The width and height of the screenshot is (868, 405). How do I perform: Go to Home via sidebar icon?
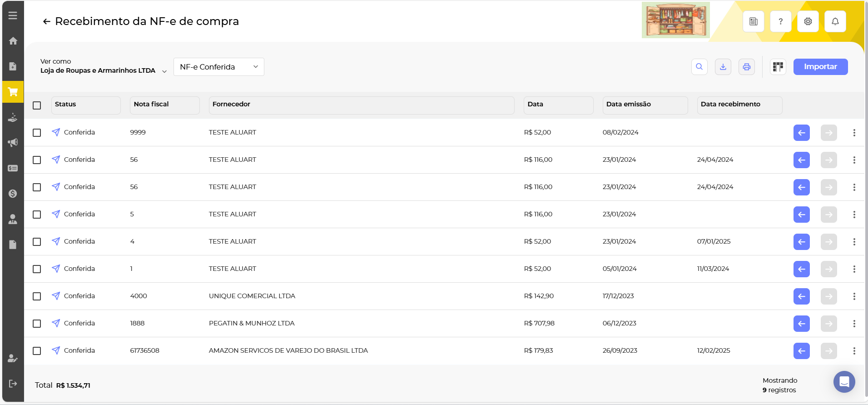[x=13, y=41]
